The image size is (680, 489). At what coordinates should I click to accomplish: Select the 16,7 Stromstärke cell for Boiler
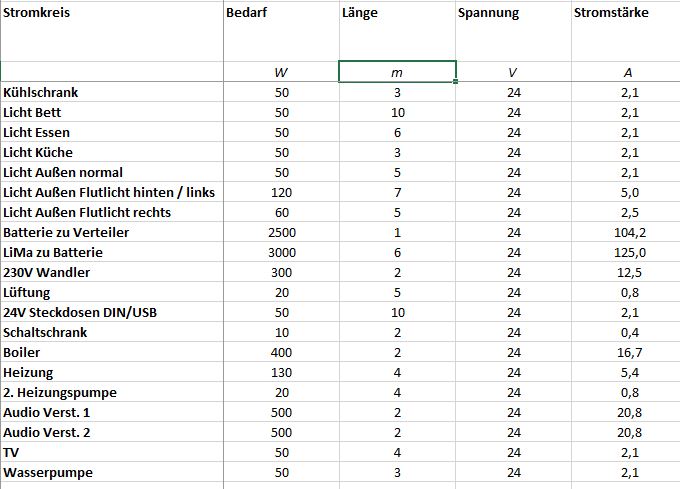[627, 352]
